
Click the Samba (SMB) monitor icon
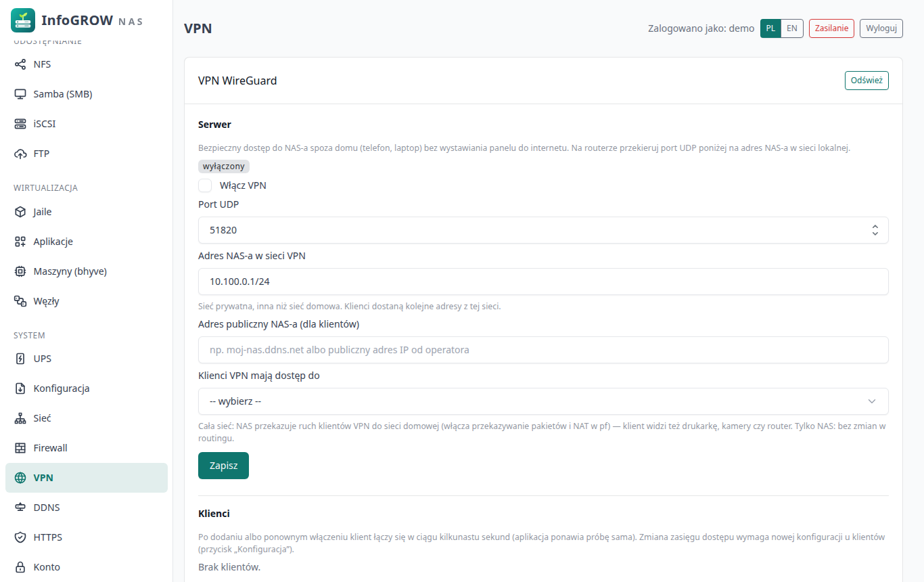click(20, 94)
